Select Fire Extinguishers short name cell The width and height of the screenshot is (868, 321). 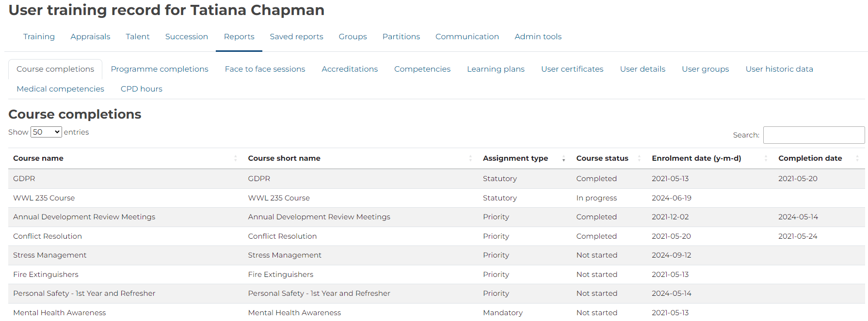pos(281,275)
